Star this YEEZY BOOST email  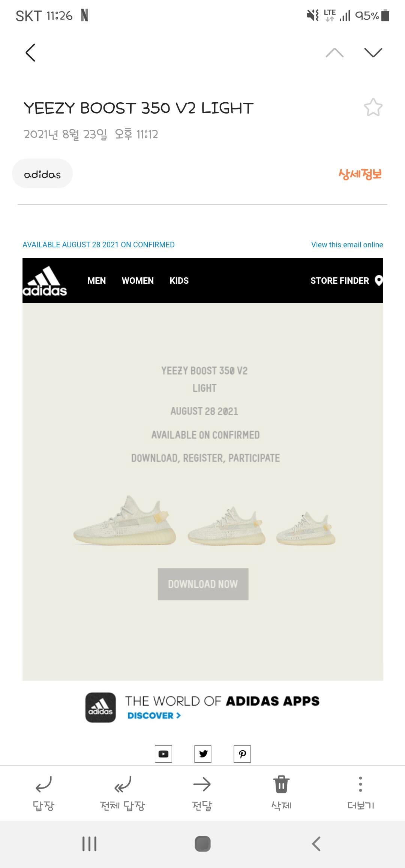tap(373, 108)
